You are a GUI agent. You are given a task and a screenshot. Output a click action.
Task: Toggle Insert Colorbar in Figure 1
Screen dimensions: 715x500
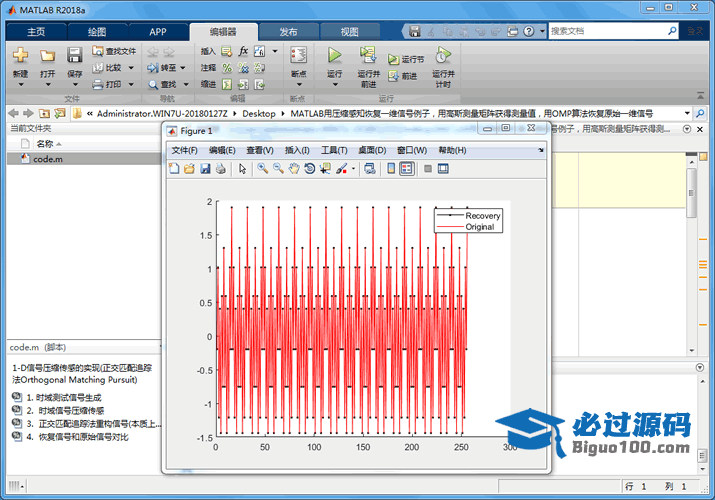[x=391, y=169]
